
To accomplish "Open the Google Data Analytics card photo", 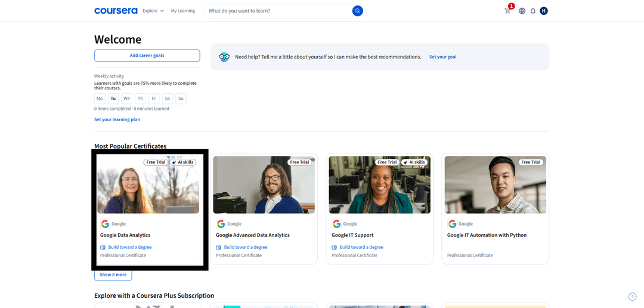I will (148, 184).
